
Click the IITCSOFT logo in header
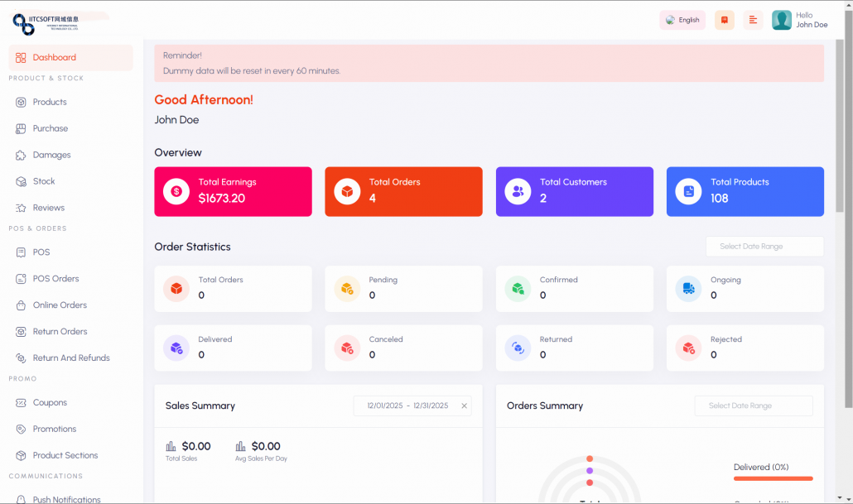(x=46, y=22)
